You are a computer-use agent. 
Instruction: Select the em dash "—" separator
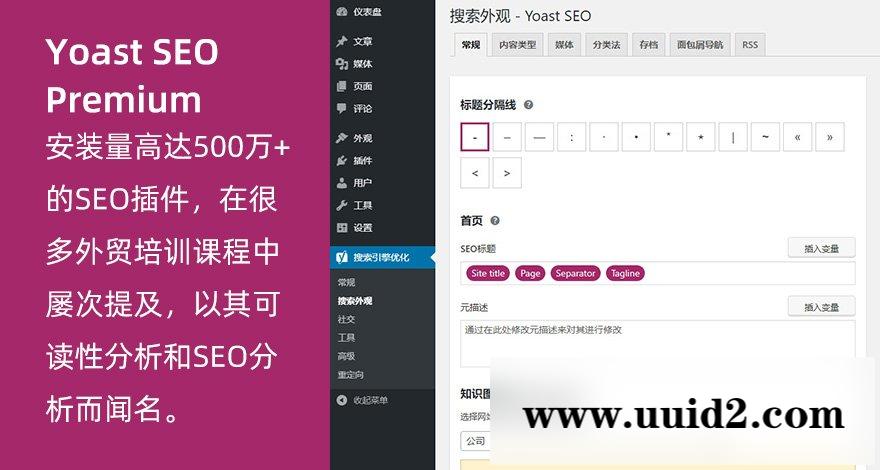click(x=539, y=137)
